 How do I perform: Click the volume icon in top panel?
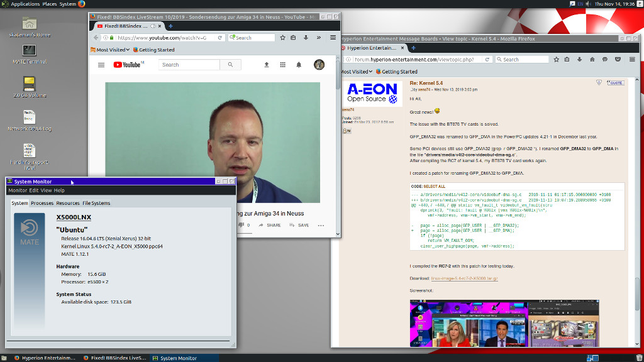pos(588,4)
